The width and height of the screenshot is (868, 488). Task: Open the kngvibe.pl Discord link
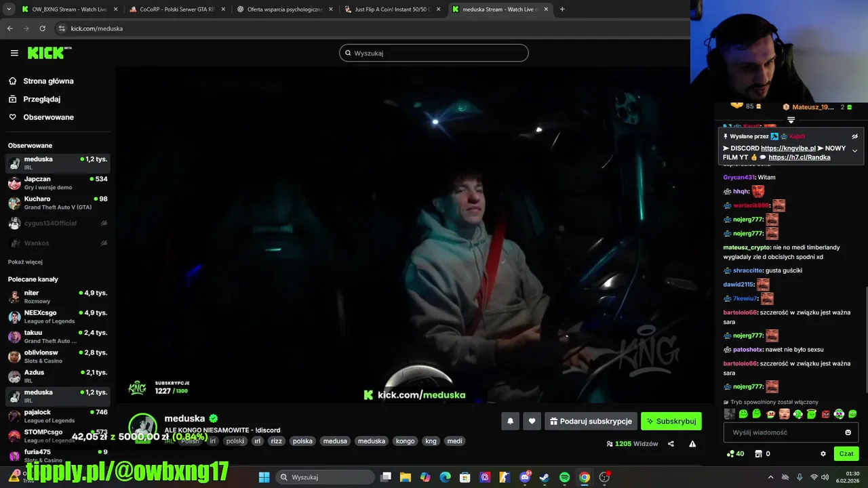point(788,148)
